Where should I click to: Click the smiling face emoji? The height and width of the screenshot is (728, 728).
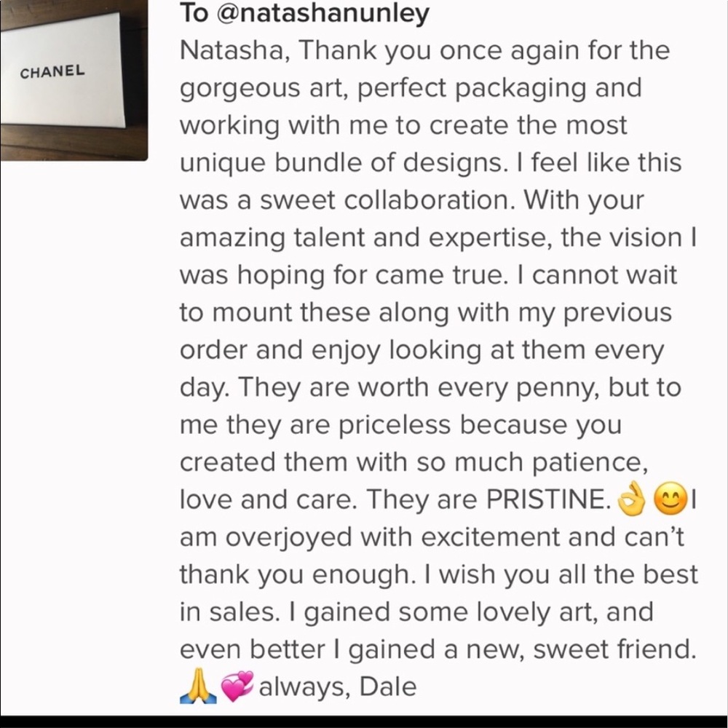tap(668, 499)
